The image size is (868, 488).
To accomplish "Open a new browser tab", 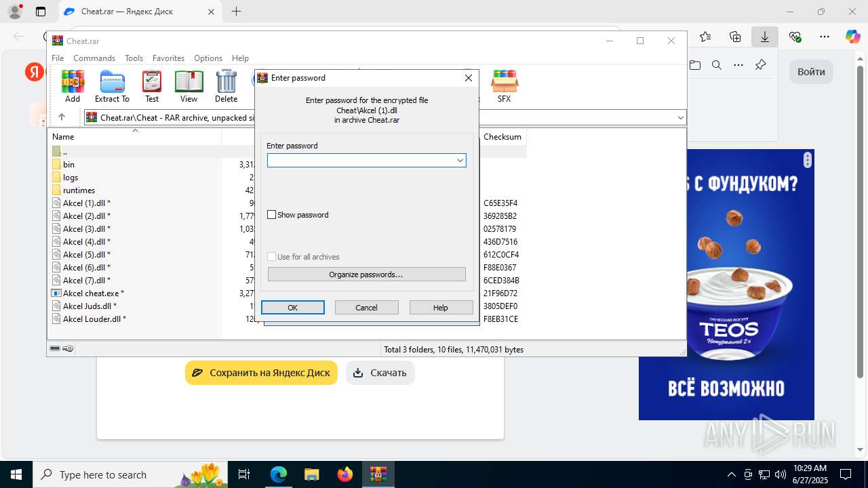I will click(x=236, y=12).
